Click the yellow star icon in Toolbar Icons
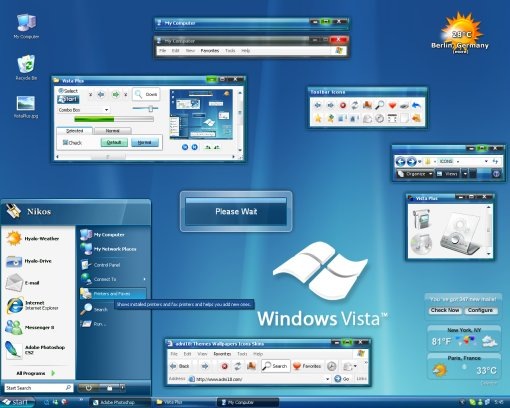This screenshot has height=408, width=510. [x=318, y=118]
